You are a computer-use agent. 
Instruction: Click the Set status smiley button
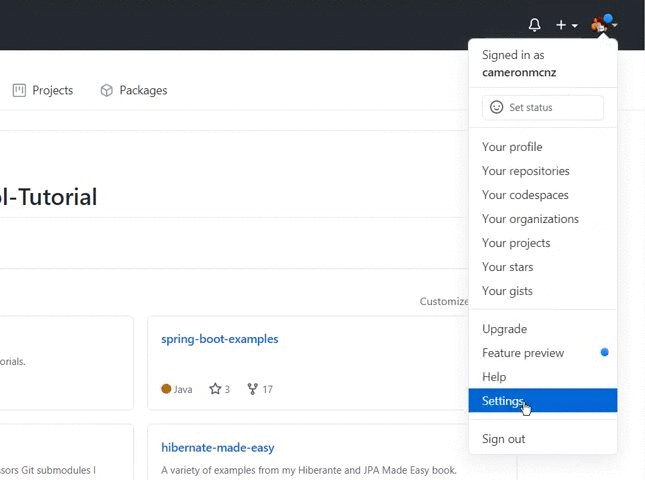pyautogui.click(x=543, y=107)
